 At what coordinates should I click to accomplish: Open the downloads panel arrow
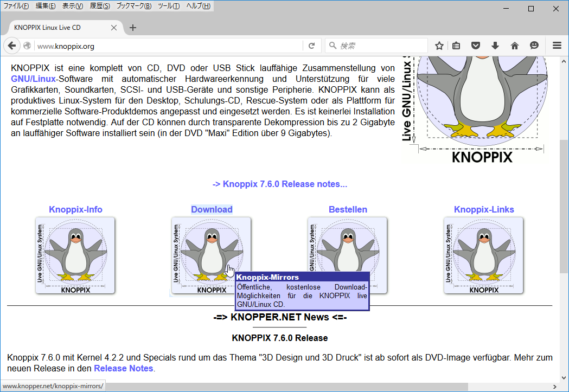pos(495,46)
